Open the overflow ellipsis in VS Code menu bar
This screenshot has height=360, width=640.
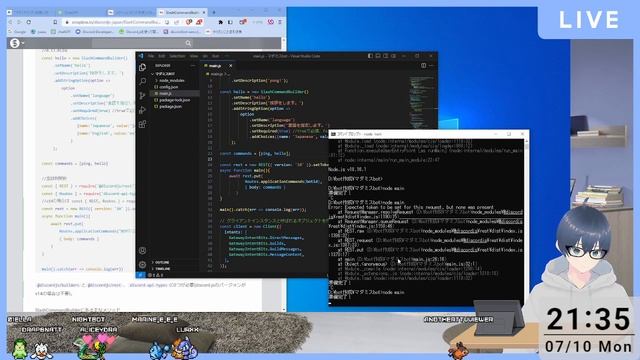[x=227, y=56]
